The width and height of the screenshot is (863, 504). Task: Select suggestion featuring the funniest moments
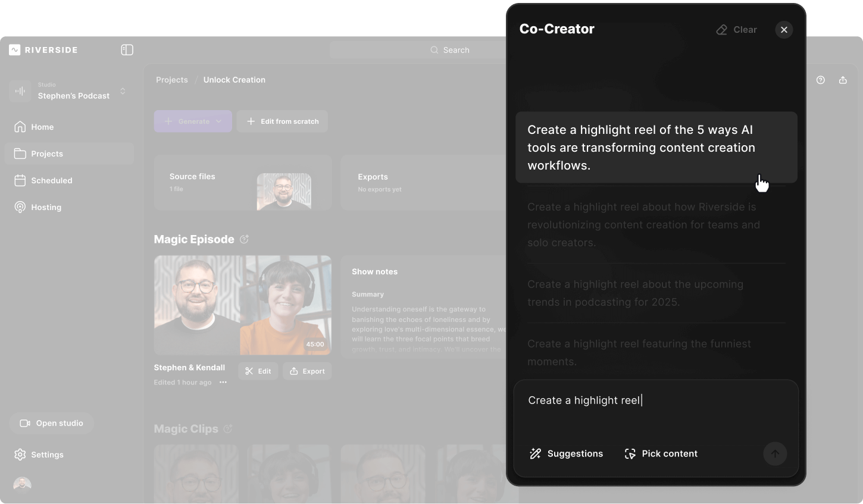(x=656, y=353)
